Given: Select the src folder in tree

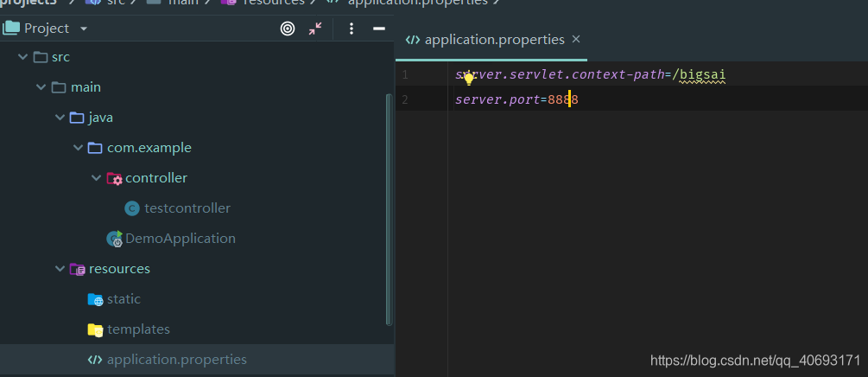Looking at the screenshot, I should click(60, 57).
